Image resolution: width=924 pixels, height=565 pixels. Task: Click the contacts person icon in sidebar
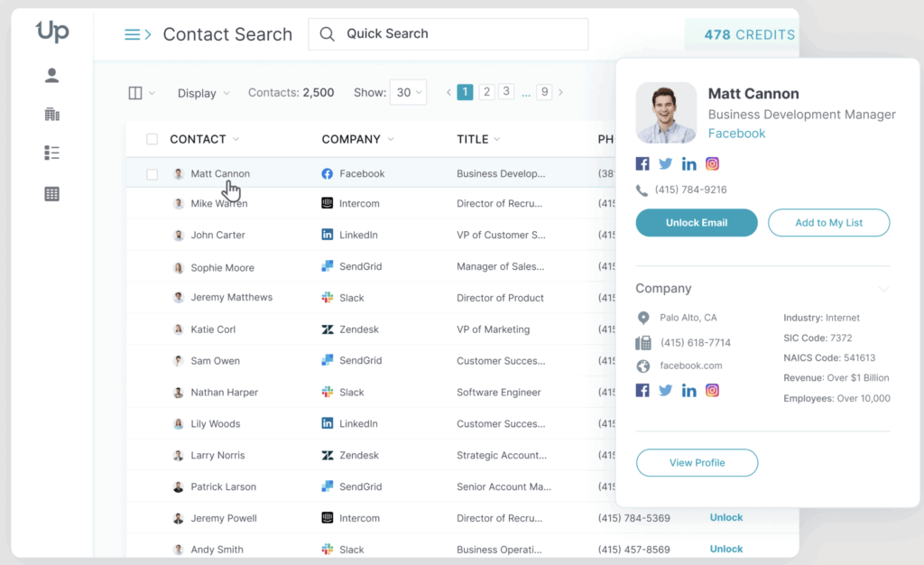(52, 76)
